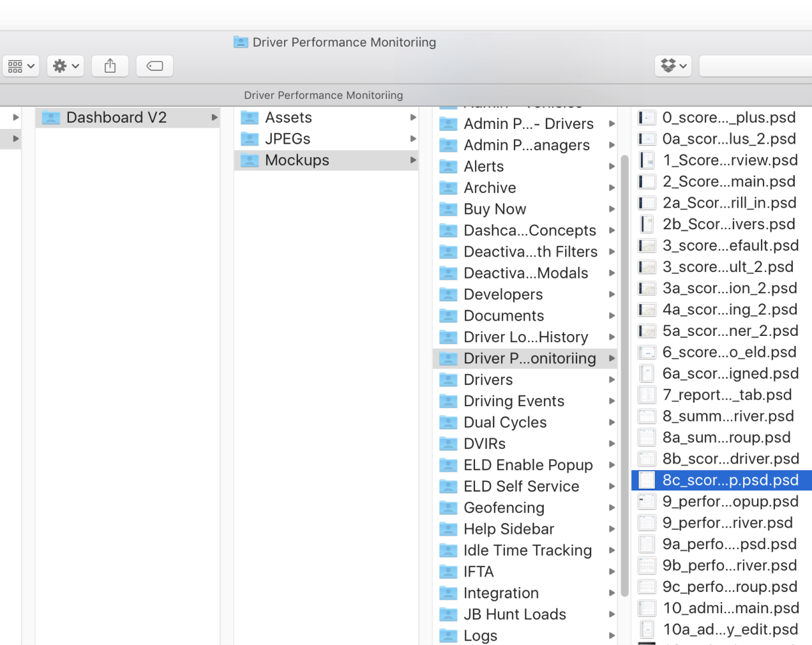Click the icon view button in the toolbar

click(x=17, y=66)
